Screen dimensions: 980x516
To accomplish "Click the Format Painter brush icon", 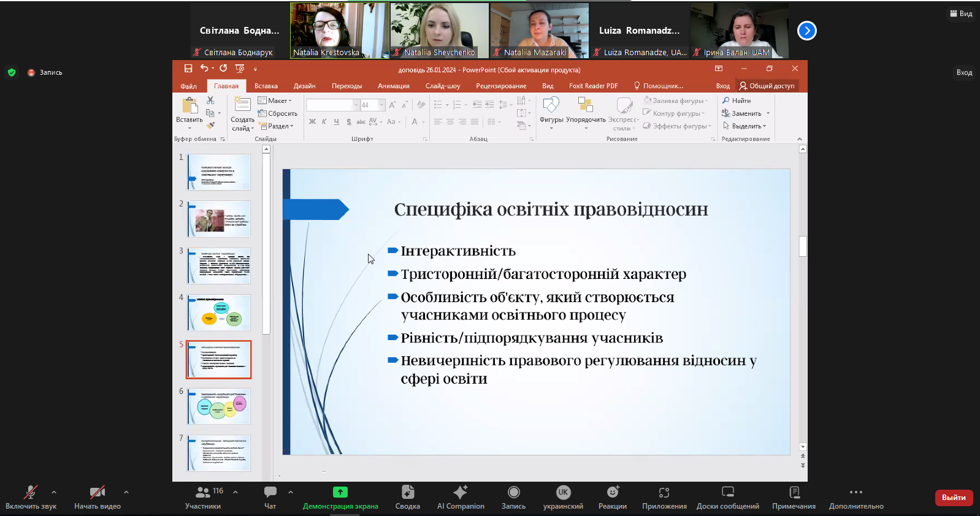I will pos(210,126).
